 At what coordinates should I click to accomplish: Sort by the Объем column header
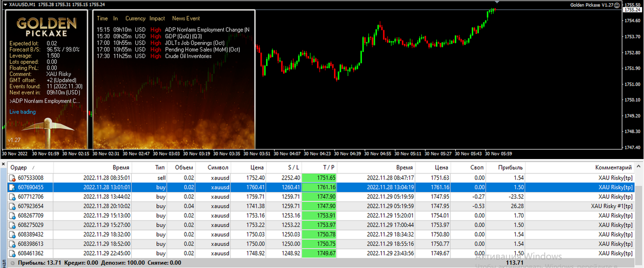pos(182,167)
